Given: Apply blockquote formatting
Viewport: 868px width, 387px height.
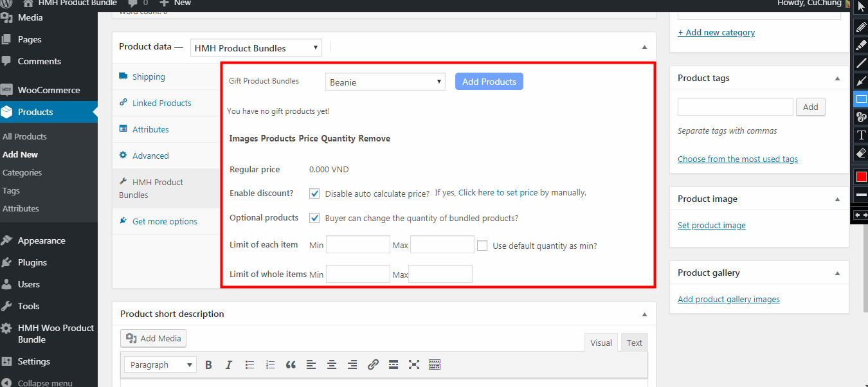Looking at the screenshot, I should point(291,364).
